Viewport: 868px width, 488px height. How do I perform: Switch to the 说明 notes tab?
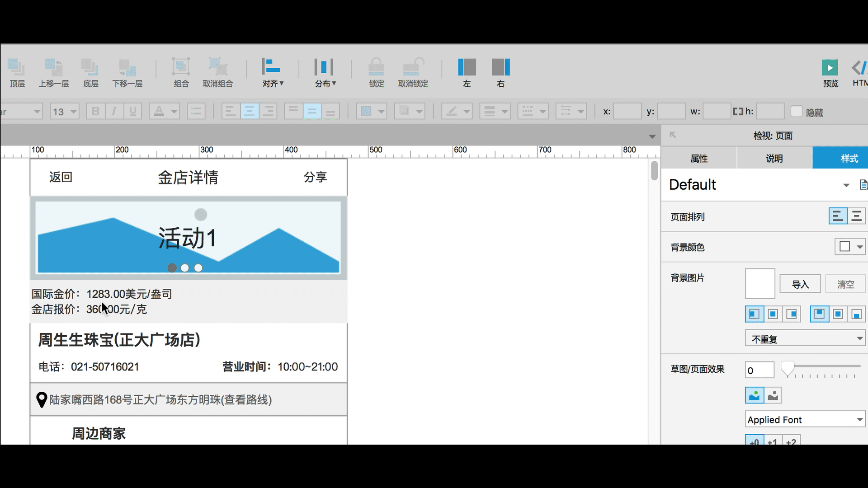(x=774, y=158)
